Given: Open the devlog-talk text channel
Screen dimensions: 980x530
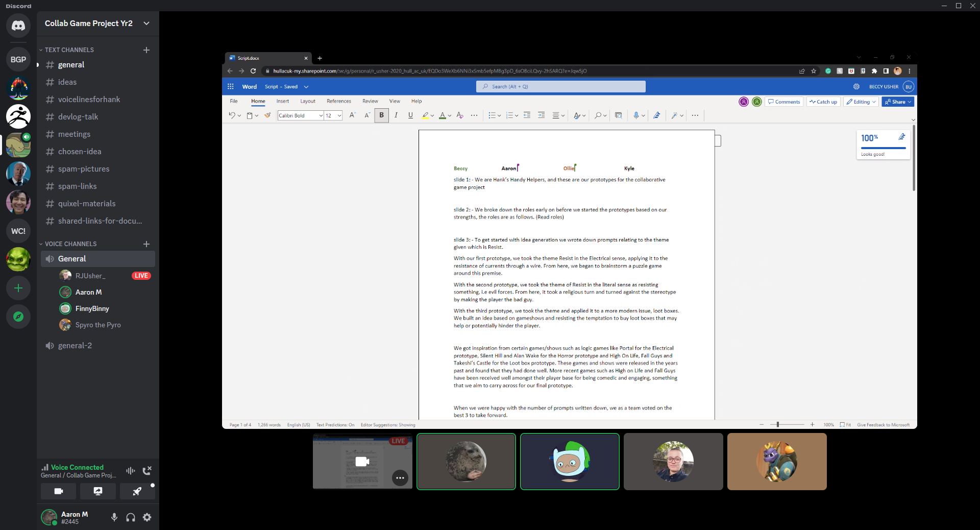Looking at the screenshot, I should [78, 117].
